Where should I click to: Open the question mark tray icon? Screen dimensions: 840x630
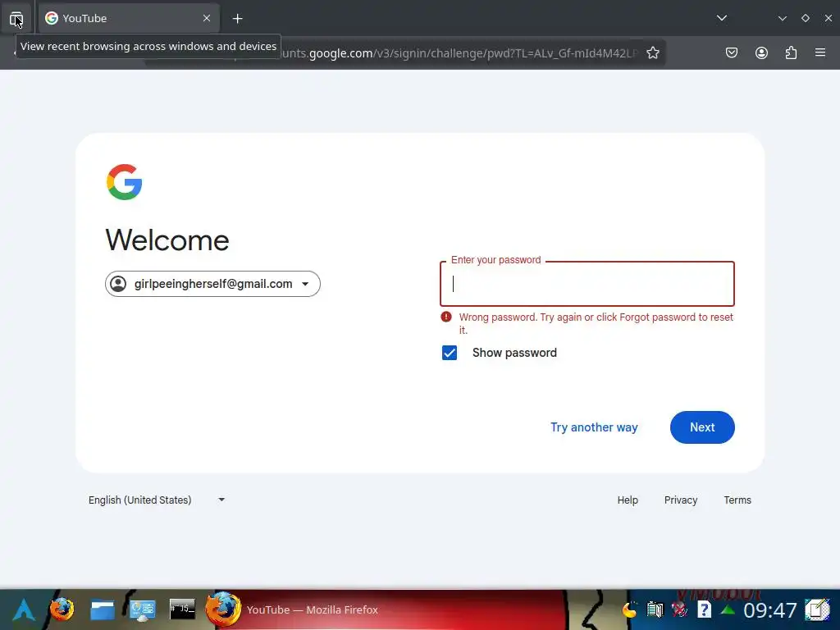tap(704, 609)
